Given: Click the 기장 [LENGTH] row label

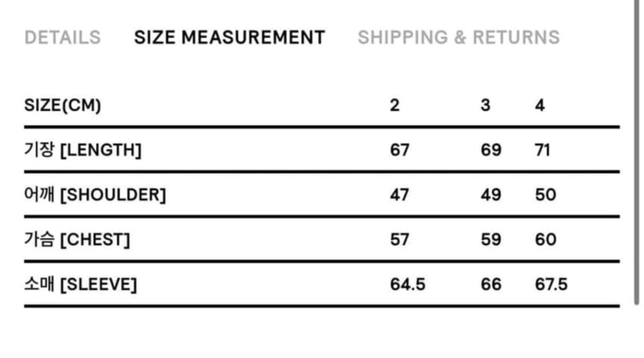Looking at the screenshot, I should 83,150.
